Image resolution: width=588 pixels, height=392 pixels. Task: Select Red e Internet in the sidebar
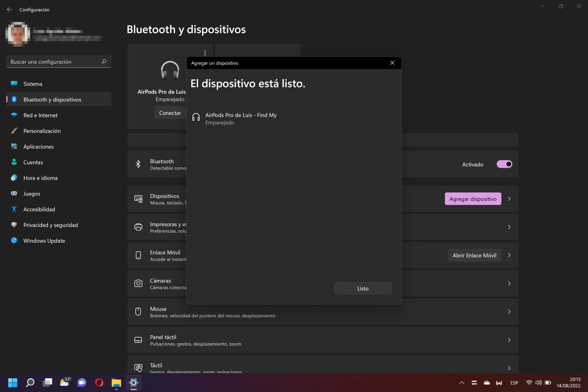[59, 115]
